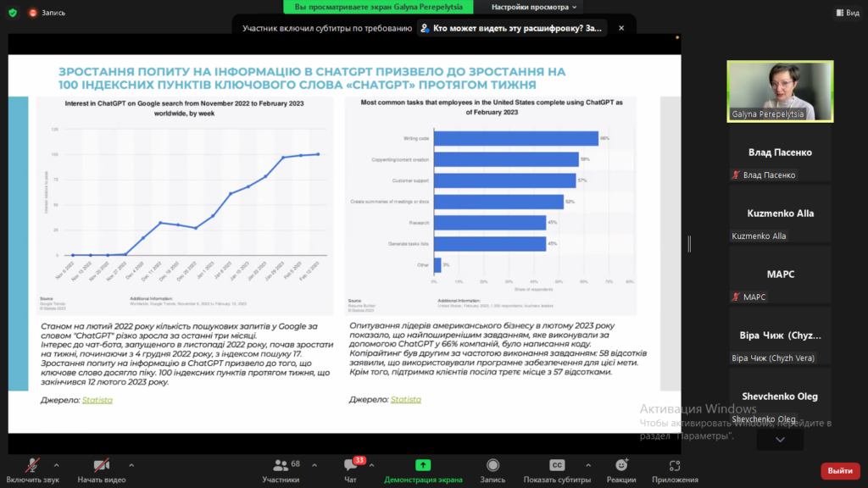Click the "Customer support" bar in chart
The height and width of the screenshot is (488, 868).
click(x=505, y=180)
